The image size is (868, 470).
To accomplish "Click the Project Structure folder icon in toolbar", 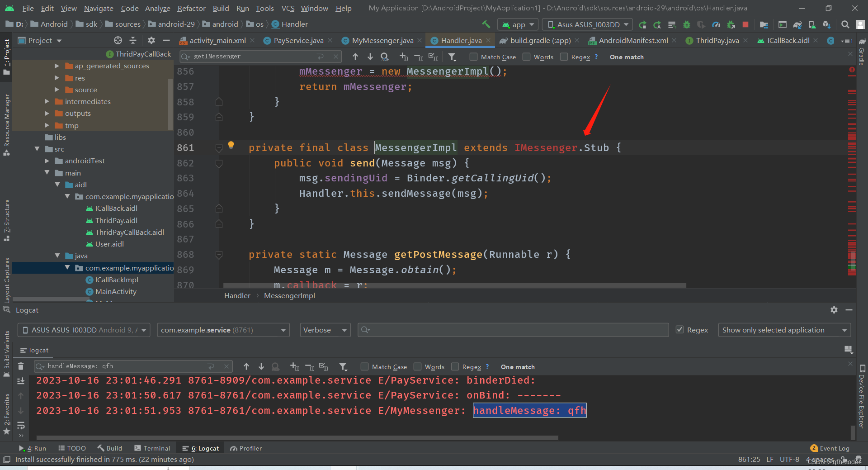I will pyautogui.click(x=764, y=24).
